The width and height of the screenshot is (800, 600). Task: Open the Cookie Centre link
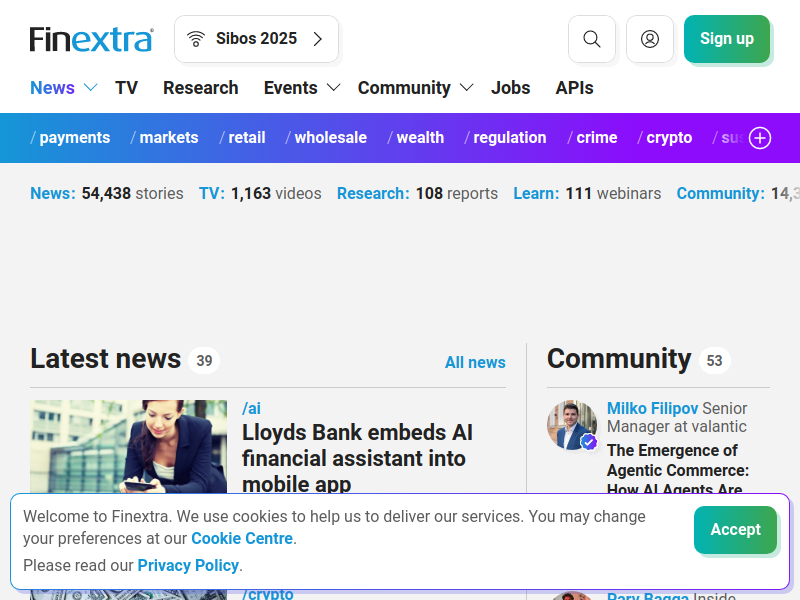pos(242,539)
